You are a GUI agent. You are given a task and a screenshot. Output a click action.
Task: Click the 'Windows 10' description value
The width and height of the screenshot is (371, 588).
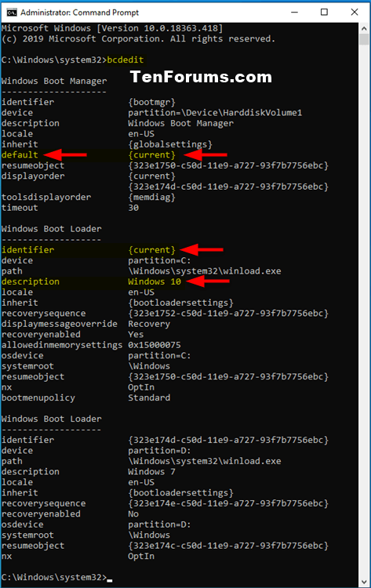pyautogui.click(x=155, y=281)
